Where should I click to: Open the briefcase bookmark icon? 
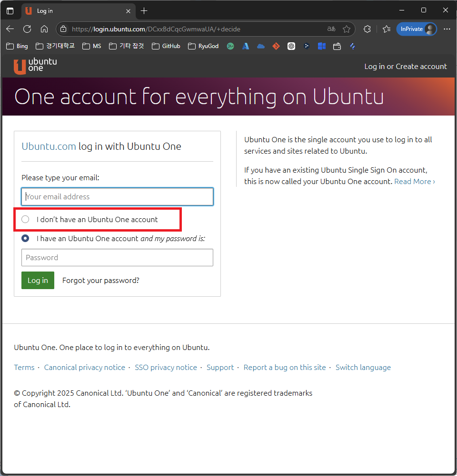337,47
